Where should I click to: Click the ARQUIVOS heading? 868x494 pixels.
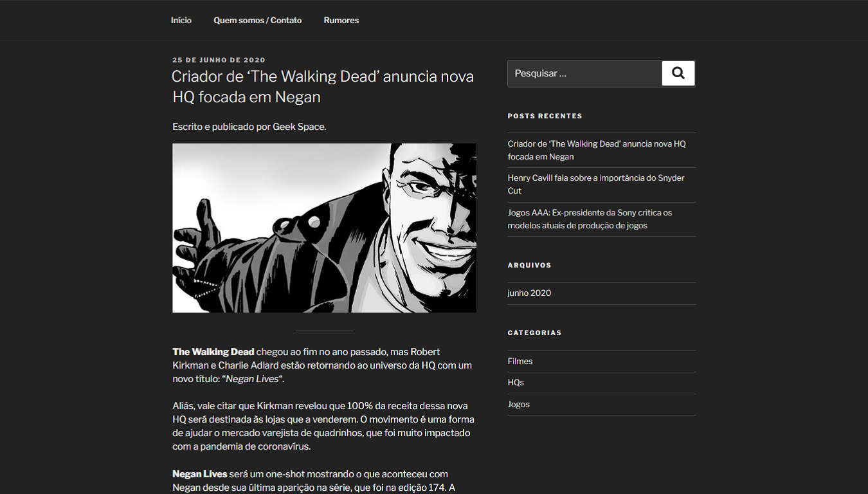point(529,265)
